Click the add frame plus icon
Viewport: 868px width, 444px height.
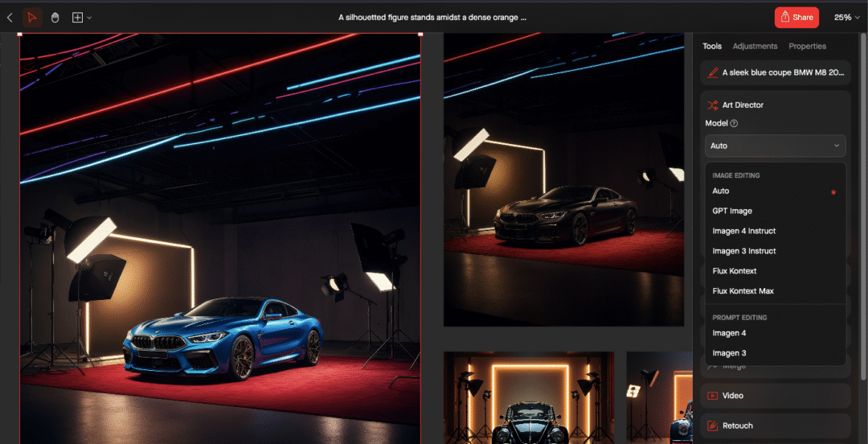coord(77,17)
